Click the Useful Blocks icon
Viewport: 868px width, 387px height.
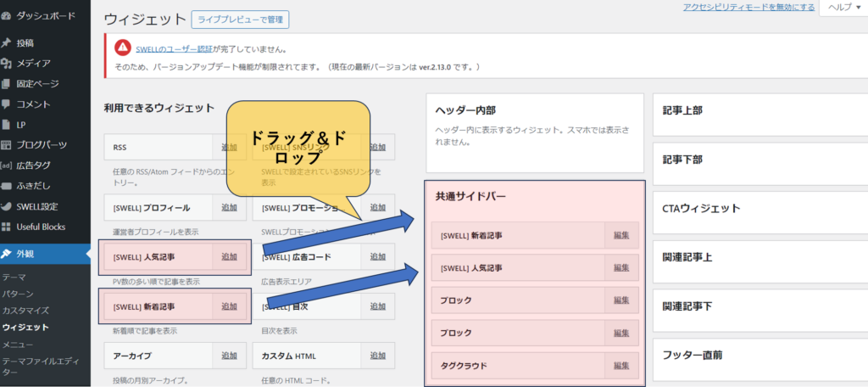click(7, 227)
